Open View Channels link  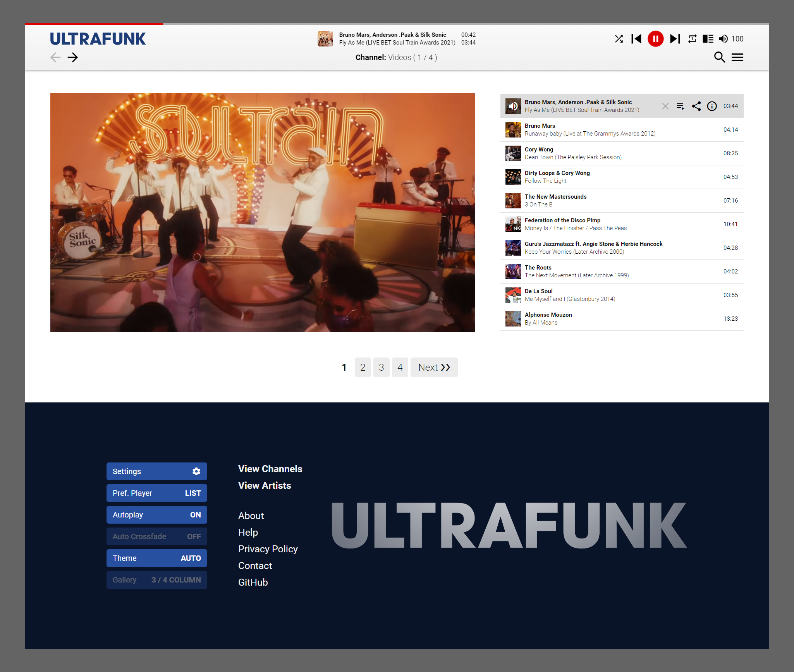[x=270, y=469]
